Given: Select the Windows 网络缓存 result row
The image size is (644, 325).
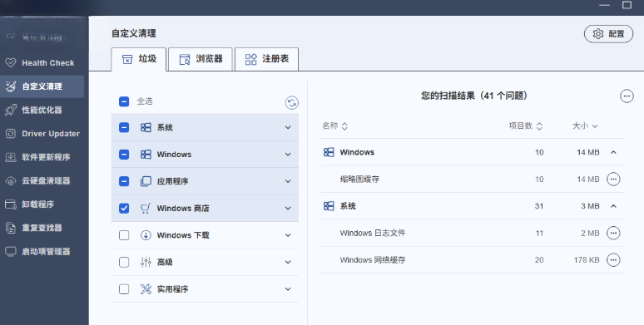Looking at the screenshot, I should coord(473,260).
